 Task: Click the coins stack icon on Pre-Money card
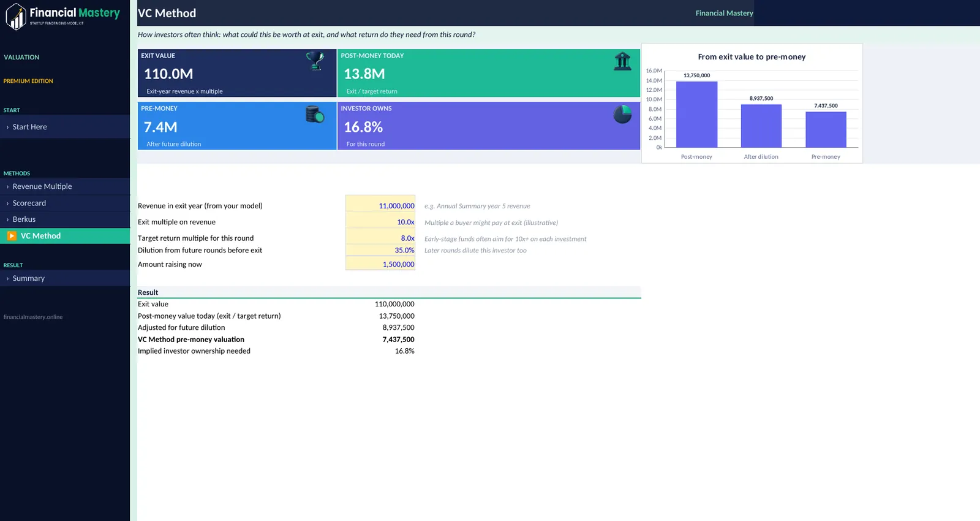pyautogui.click(x=315, y=114)
